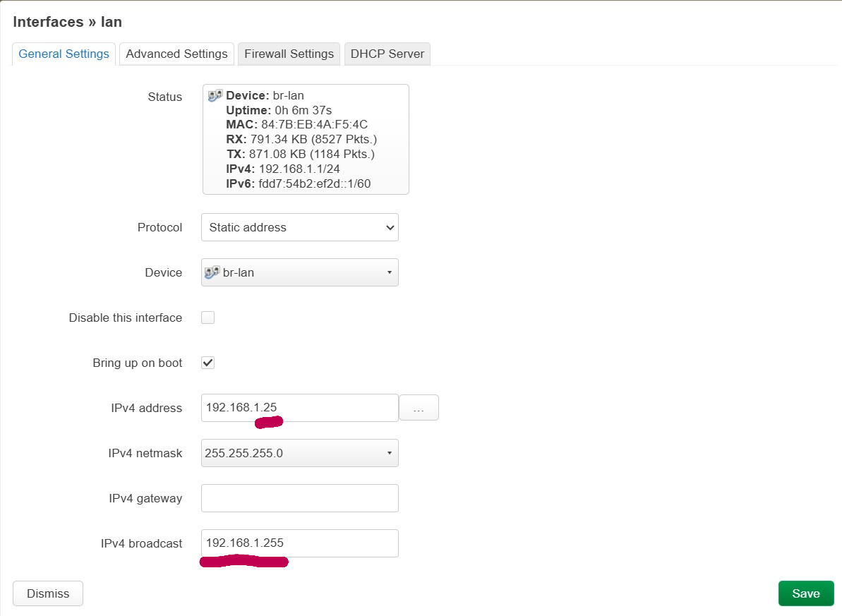The image size is (842, 616).
Task: Click the Protocol dropdown chevron
Action: [390, 228]
